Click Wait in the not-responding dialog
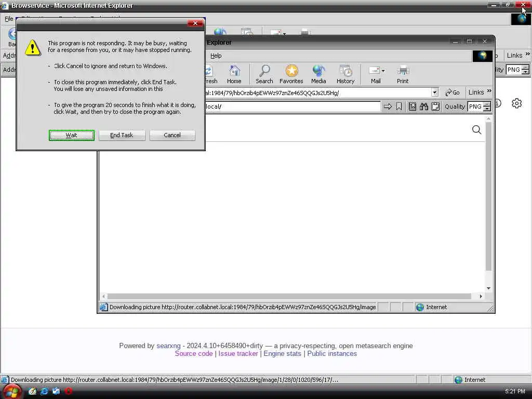The width and height of the screenshot is (532, 399). (71, 135)
